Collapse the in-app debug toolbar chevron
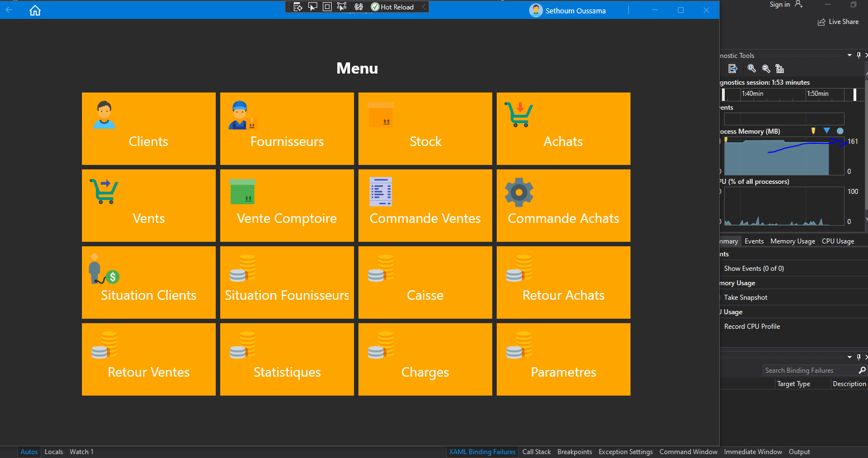This screenshot has height=458, width=868. (424, 7)
